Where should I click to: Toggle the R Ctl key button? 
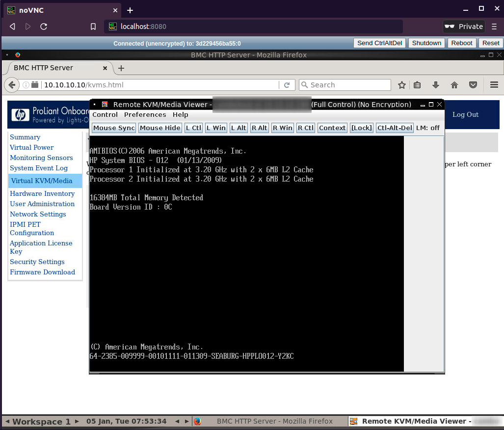[305, 128]
